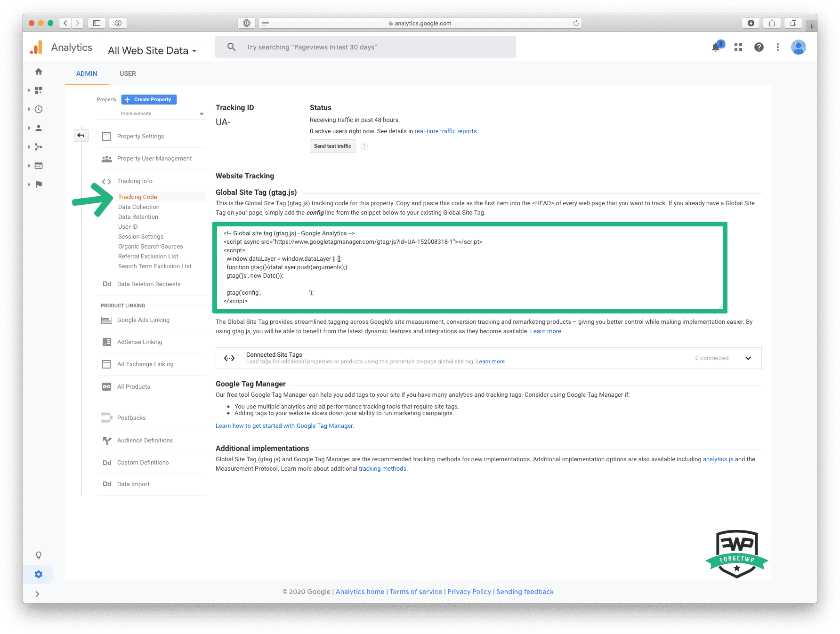This screenshot has width=840, height=634.
Task: Click the Analytics search field
Action: point(365,47)
